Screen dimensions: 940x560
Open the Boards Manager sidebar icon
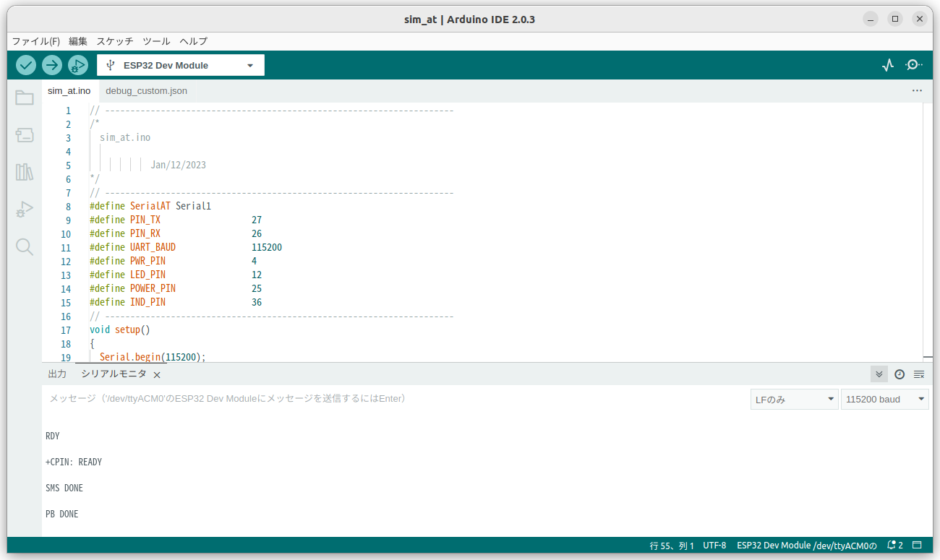[x=25, y=135]
